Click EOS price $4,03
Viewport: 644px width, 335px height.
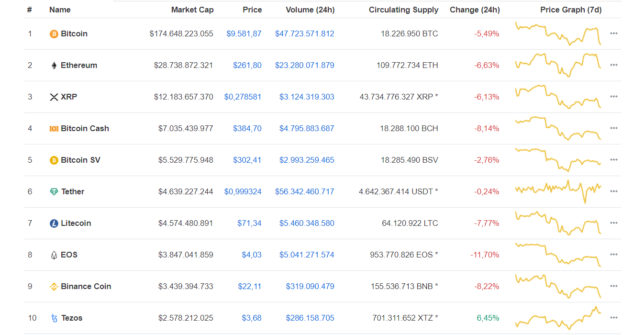pos(252,255)
